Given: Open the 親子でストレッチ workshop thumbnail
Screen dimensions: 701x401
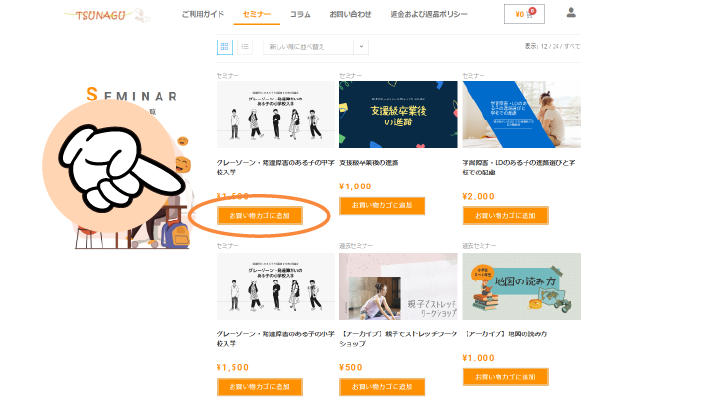Looking at the screenshot, I should point(398,287).
